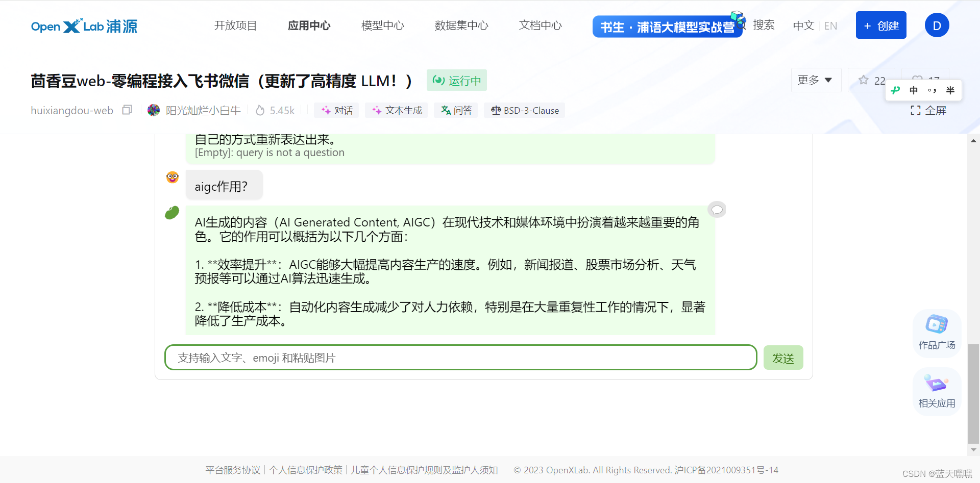Open 沪ICP备2021009351号-14 link
980x483 pixels.
tap(726, 470)
